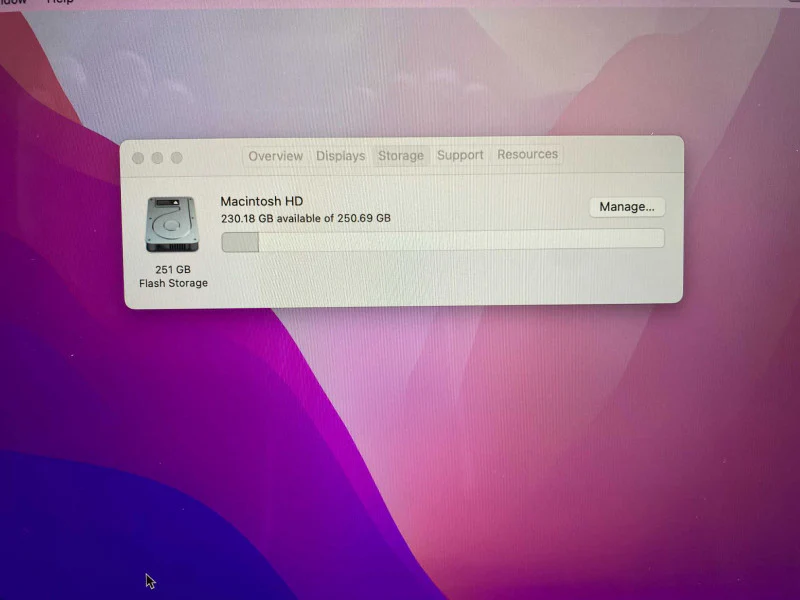Minimize the About This Mac window
Viewport: 800px width, 600px height.
tap(157, 158)
